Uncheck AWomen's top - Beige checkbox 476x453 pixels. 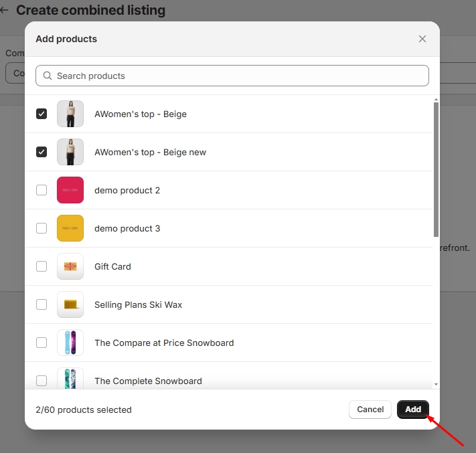pyautogui.click(x=42, y=114)
